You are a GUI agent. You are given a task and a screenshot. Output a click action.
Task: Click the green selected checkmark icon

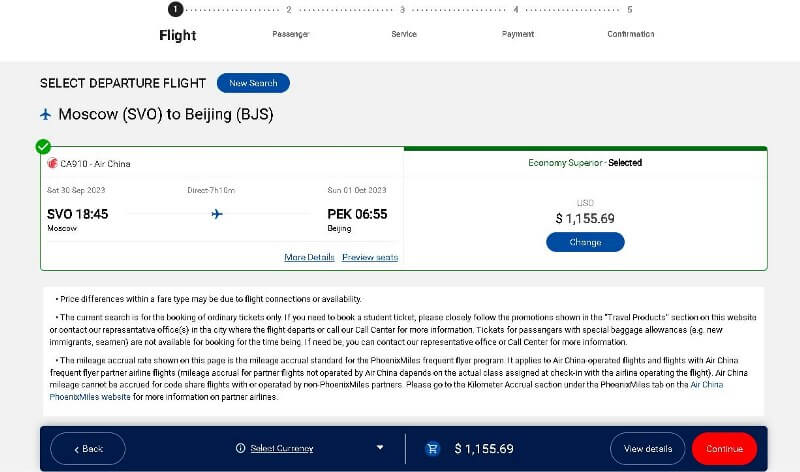[43, 146]
